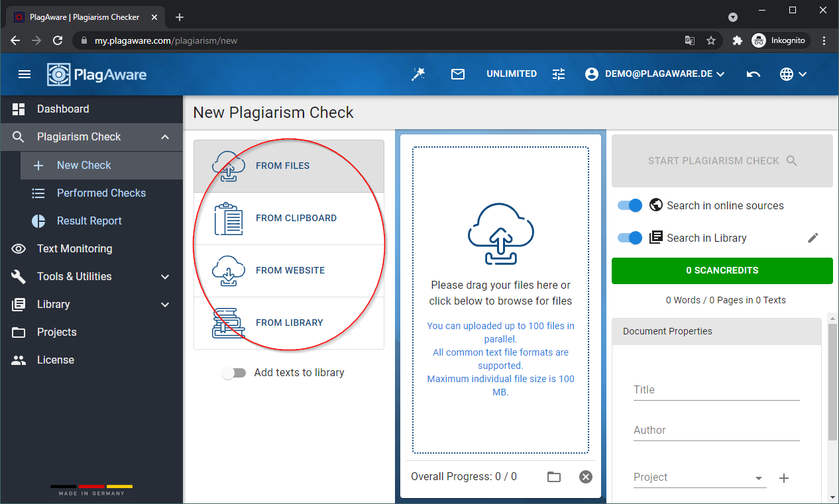Select New Check in sidebar
The width and height of the screenshot is (839, 504).
(101, 165)
